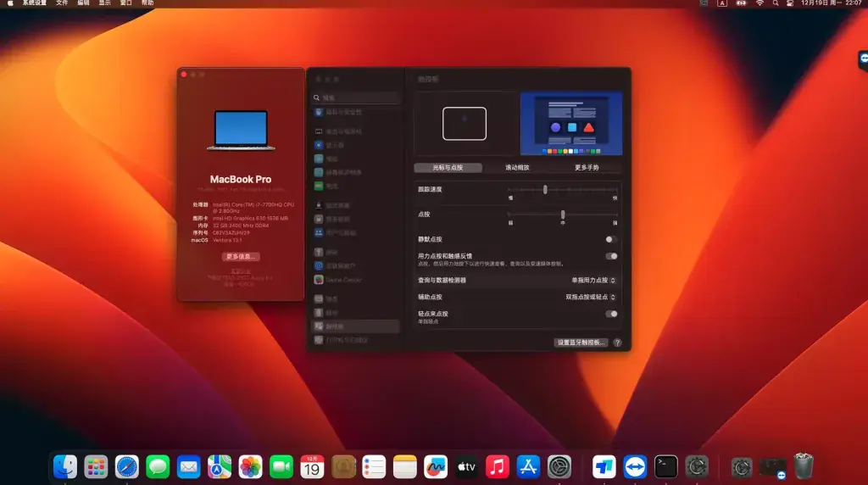Viewport: 868px width, 485px height.
Task: Open Control Center in menu bar
Action: 790,3
